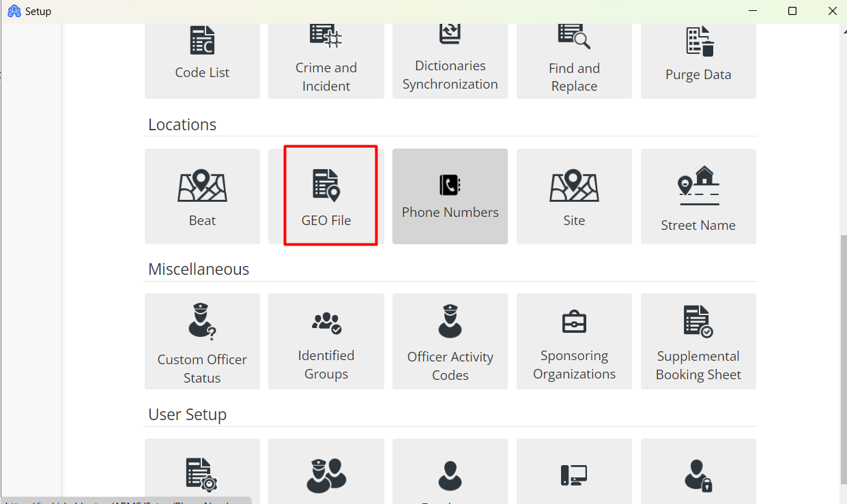Select the Street Name configuration icon
Image resolution: width=847 pixels, height=504 pixels.
(x=698, y=196)
